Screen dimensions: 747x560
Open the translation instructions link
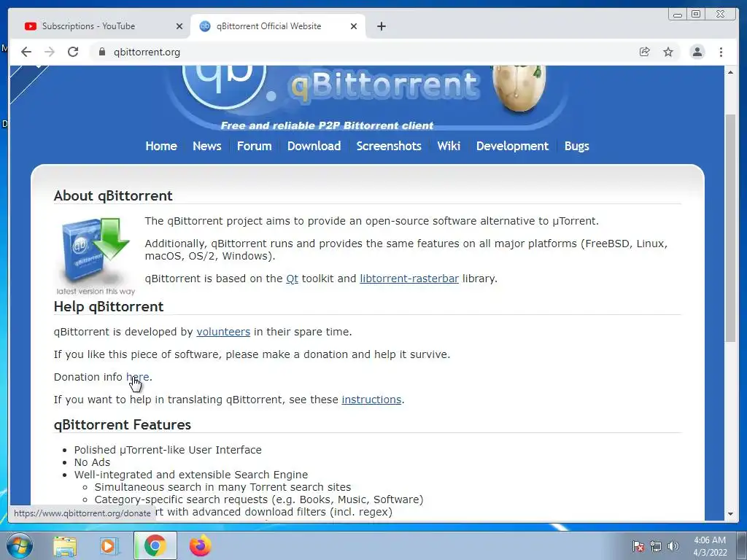(x=371, y=400)
